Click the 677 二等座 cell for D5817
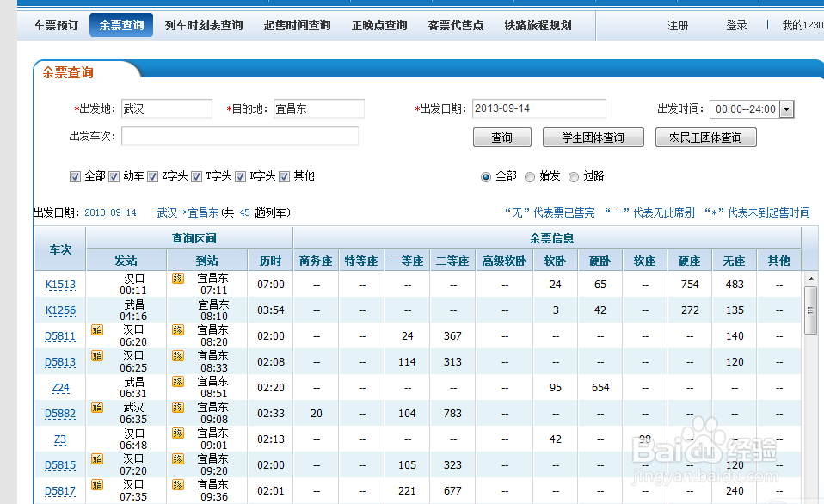 coord(452,491)
